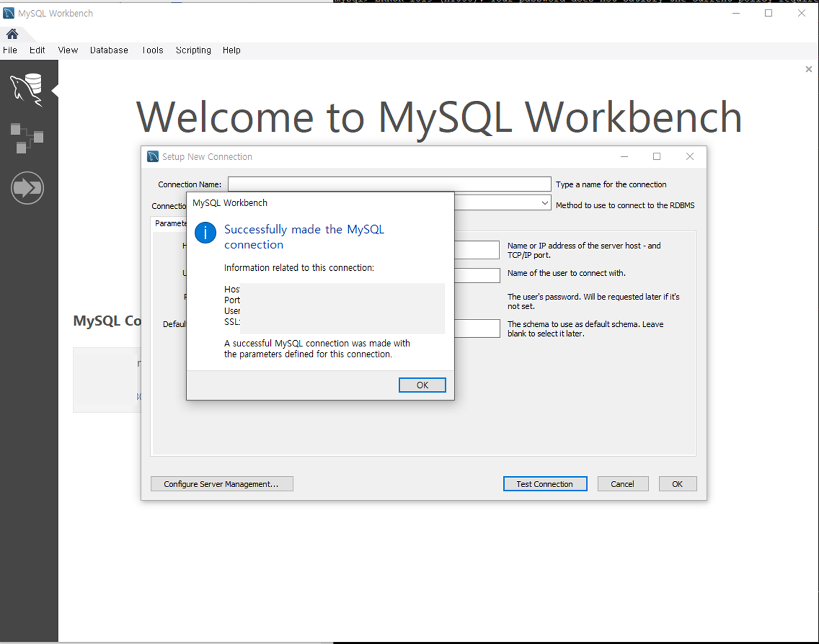Click the Username input field
The height and width of the screenshot is (644, 819).
(477, 275)
